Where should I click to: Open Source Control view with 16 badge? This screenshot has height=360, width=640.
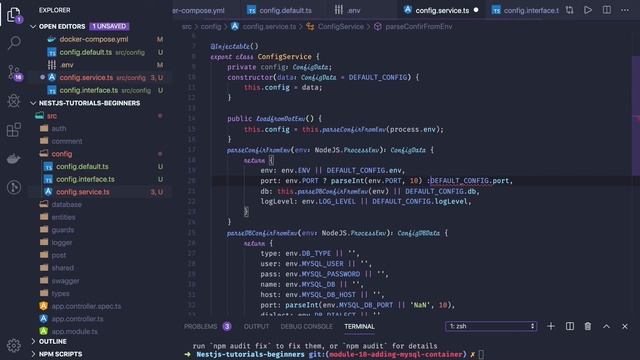[x=15, y=72]
